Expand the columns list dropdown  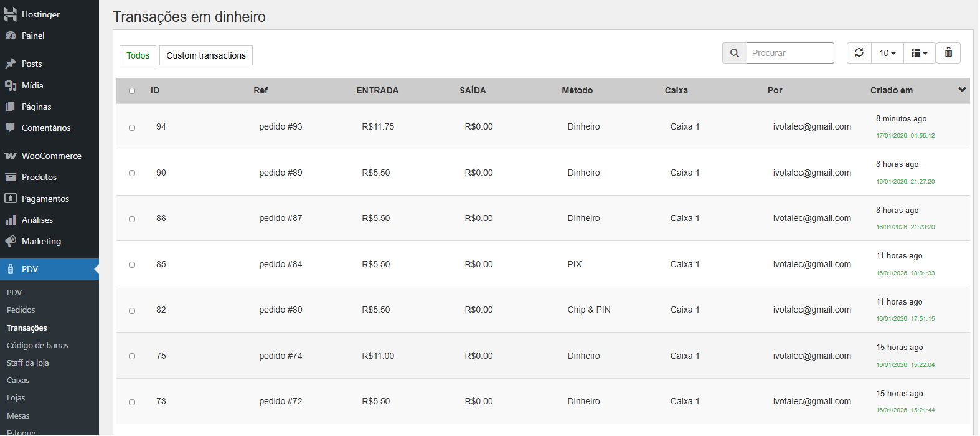click(919, 53)
